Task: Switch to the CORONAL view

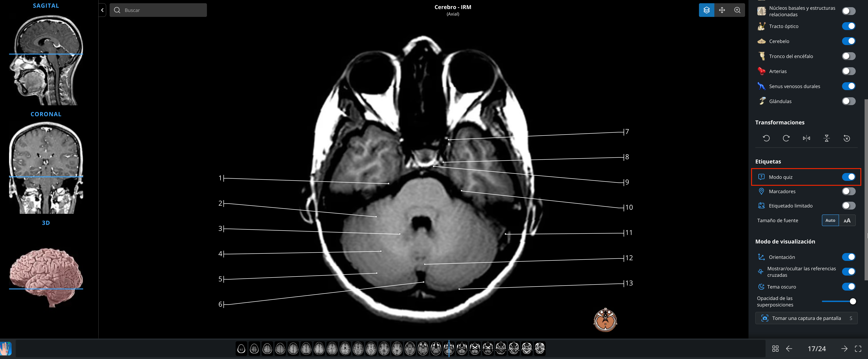Action: pyautogui.click(x=46, y=114)
